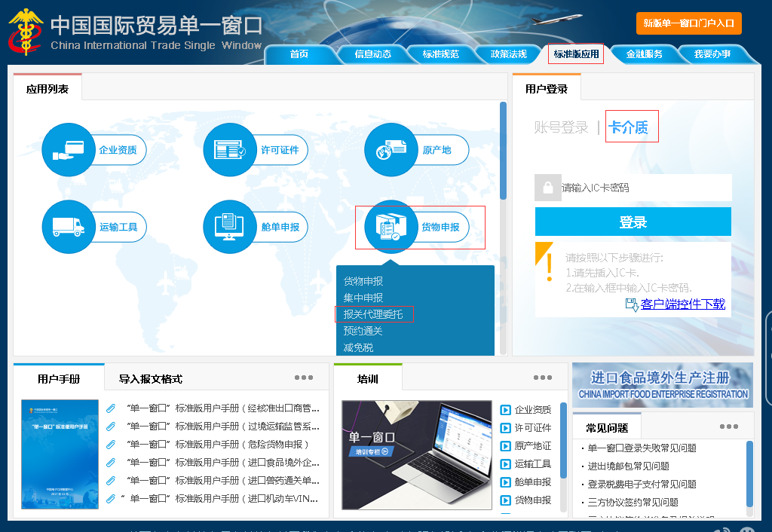Open the 单一窗口 training video thumbnail
The width and height of the screenshot is (772, 532).
(x=417, y=455)
